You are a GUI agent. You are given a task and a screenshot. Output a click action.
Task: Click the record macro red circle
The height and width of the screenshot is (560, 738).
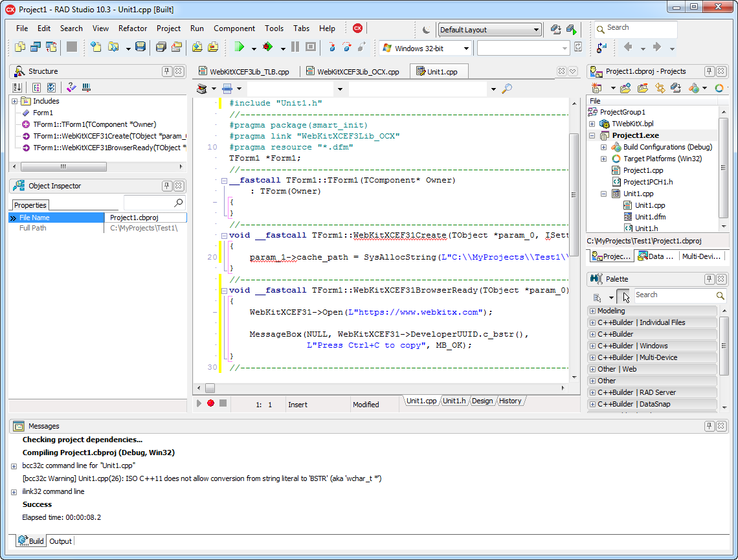(x=211, y=403)
